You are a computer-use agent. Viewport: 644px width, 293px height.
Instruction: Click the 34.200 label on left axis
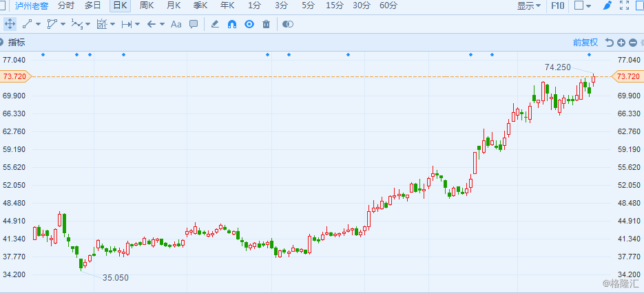point(14,274)
